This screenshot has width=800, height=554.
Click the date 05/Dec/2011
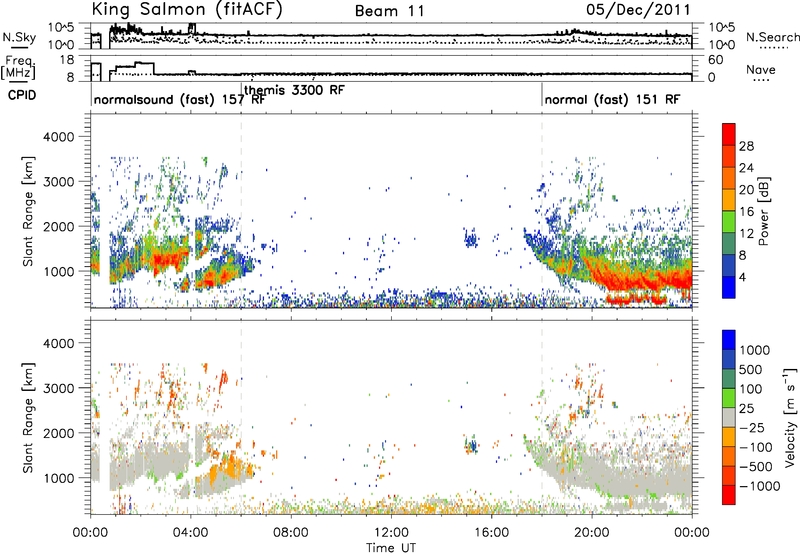[638, 10]
